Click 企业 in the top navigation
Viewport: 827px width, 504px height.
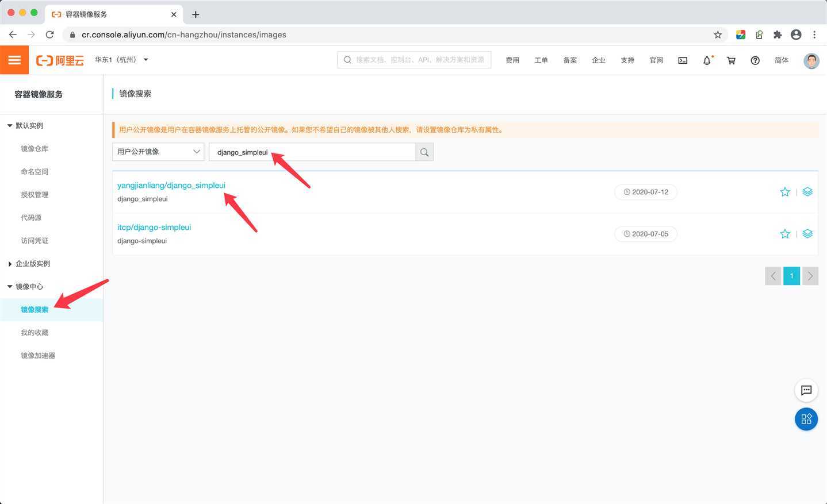click(x=599, y=60)
